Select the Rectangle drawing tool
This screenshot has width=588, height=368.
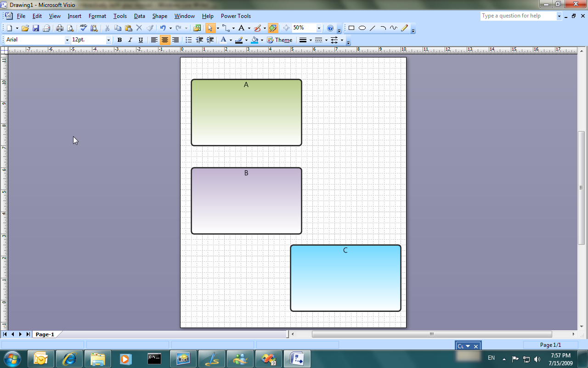[x=351, y=28]
